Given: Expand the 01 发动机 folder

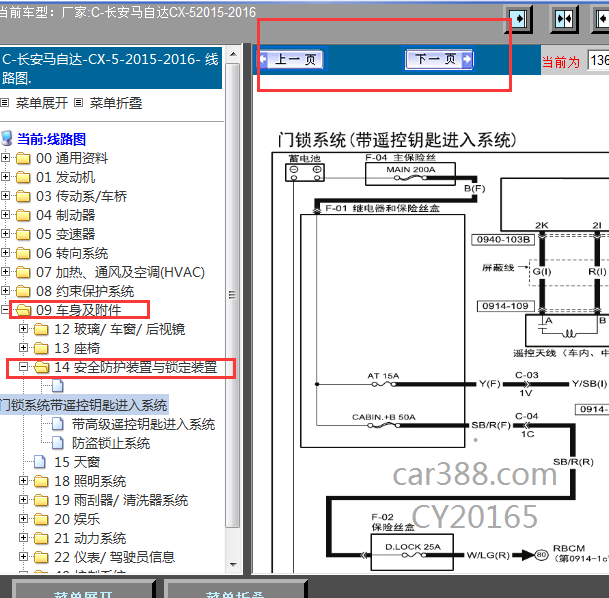Looking at the screenshot, I should (5, 176).
